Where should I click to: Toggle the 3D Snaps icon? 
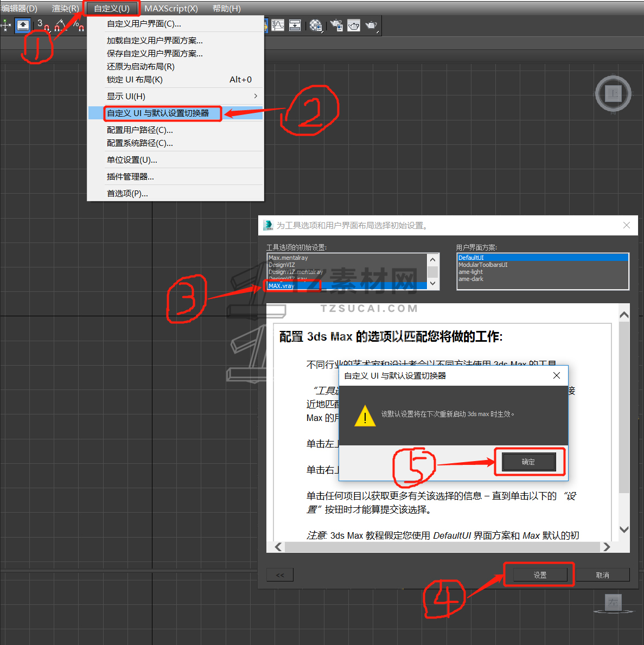(43, 25)
